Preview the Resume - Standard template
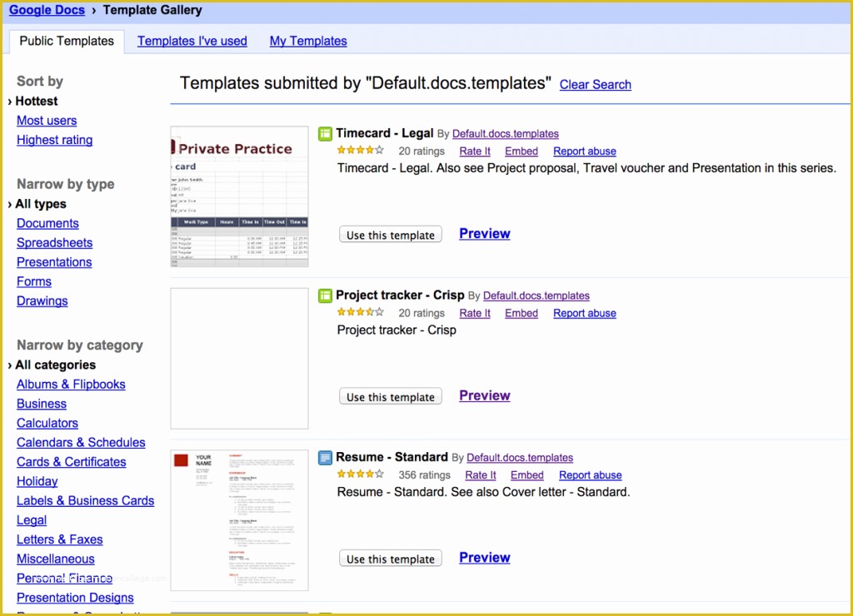 [485, 558]
